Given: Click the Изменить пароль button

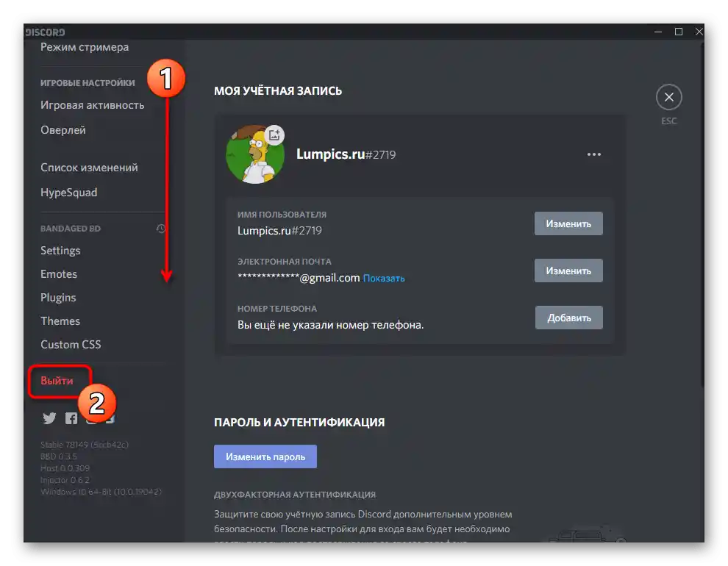Looking at the screenshot, I should tap(265, 456).
